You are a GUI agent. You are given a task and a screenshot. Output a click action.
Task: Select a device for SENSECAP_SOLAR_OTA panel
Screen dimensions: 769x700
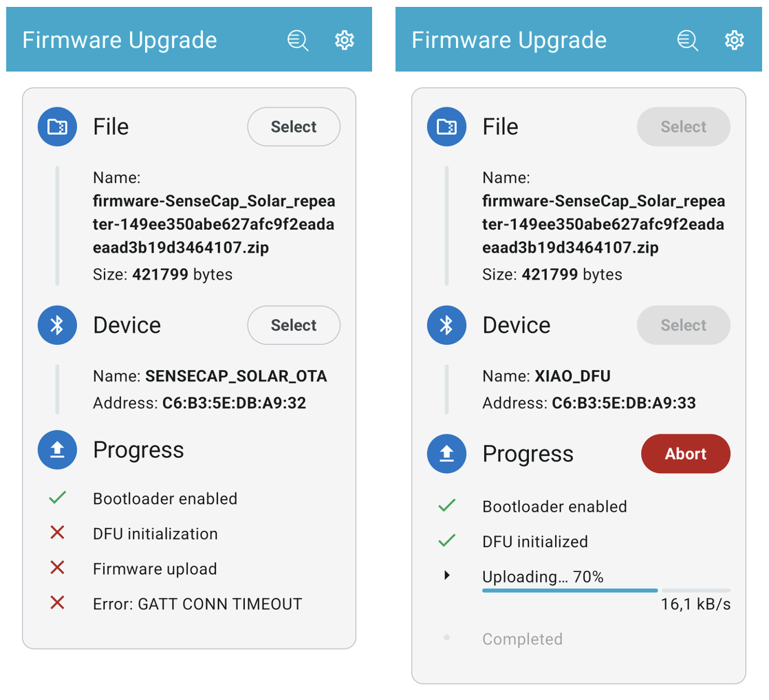point(294,325)
